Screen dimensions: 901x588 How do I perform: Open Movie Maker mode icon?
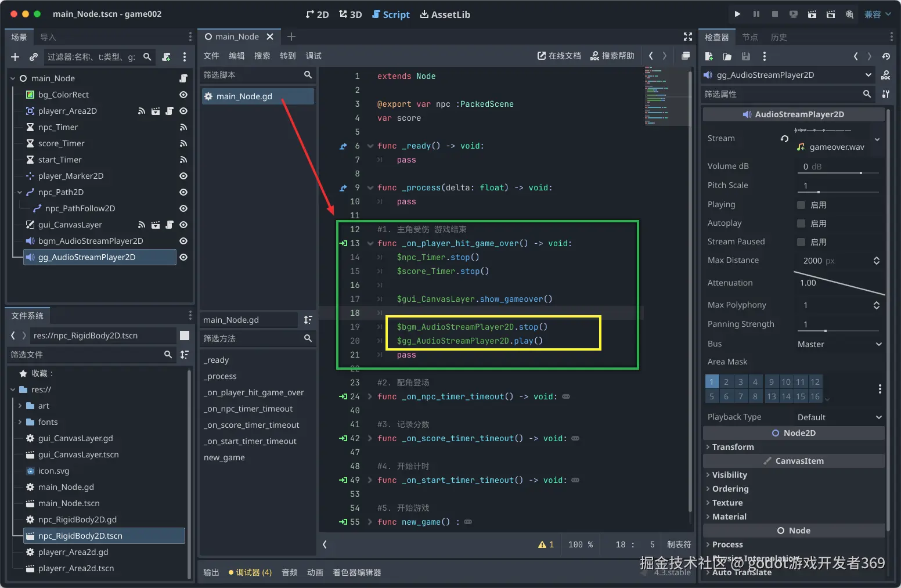pos(849,14)
